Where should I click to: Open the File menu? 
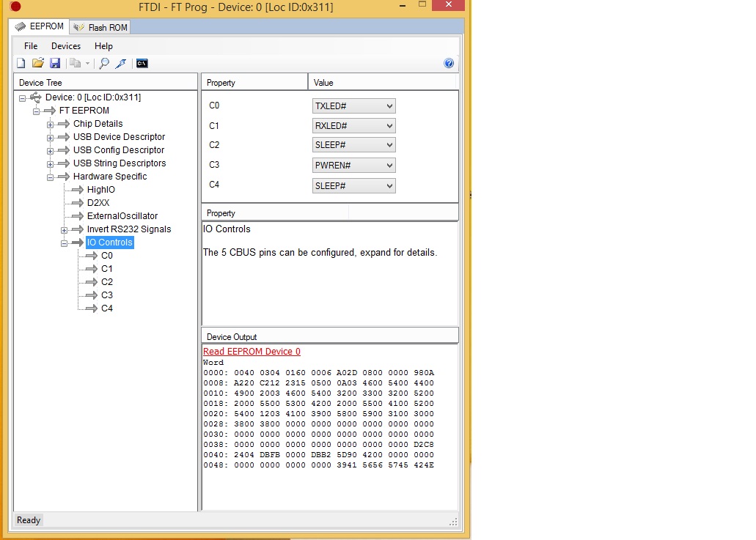pyautogui.click(x=31, y=45)
